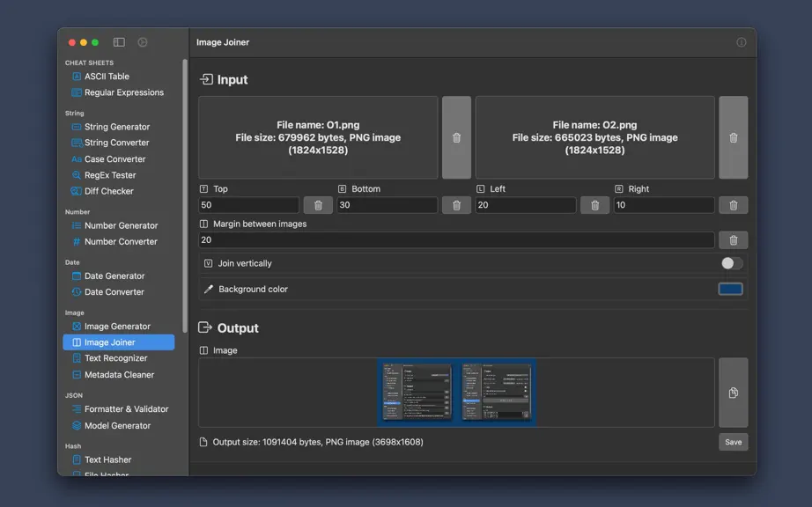
Task: Clear the Bottom margin value
Action: click(456, 205)
